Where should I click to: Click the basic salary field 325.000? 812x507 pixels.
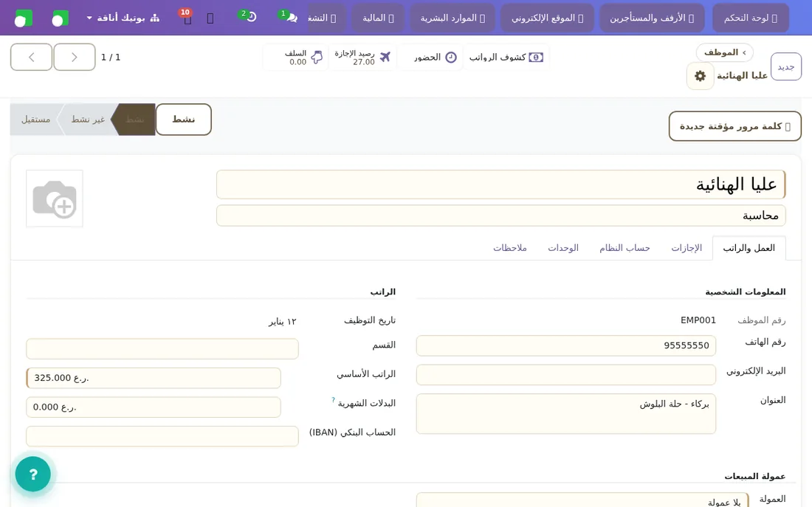point(154,378)
